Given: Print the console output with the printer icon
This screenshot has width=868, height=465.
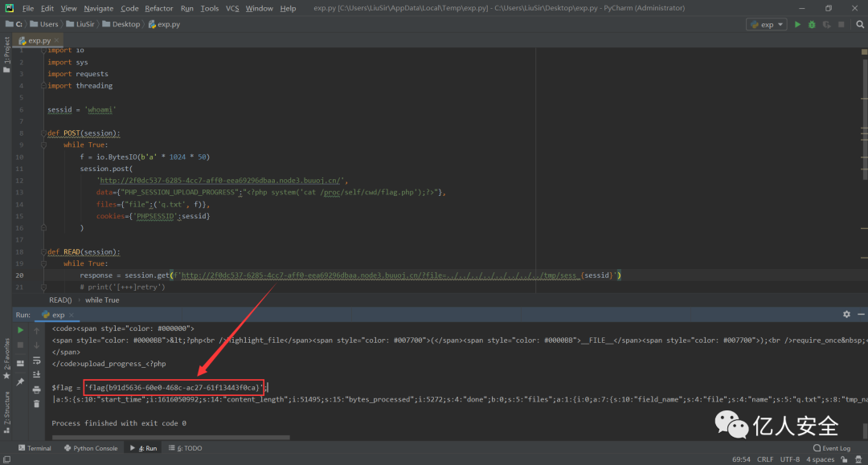Looking at the screenshot, I should 36,390.
